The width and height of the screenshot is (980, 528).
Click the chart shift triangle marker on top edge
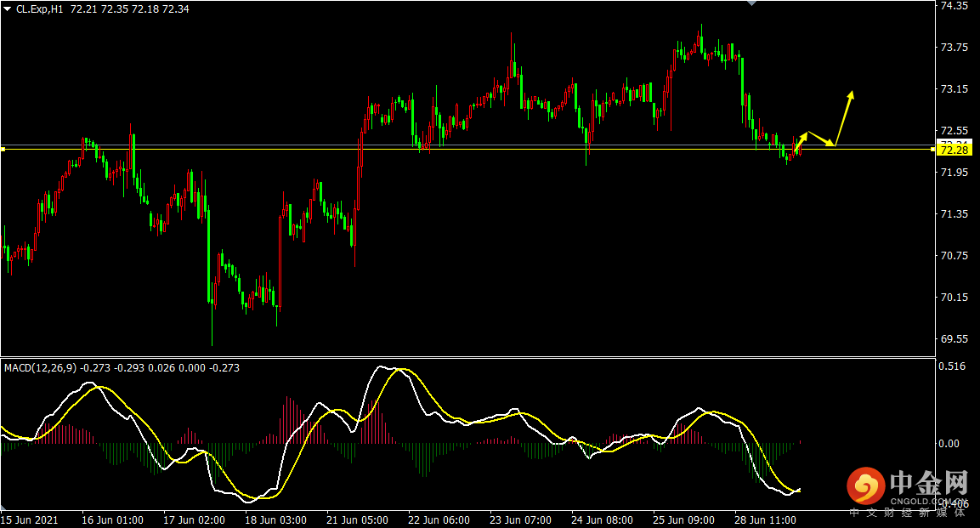[x=752, y=3]
